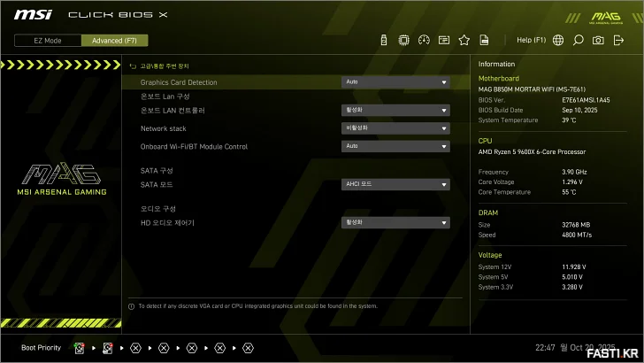Open language selection globe icon
644x363 pixels.
[x=558, y=41]
